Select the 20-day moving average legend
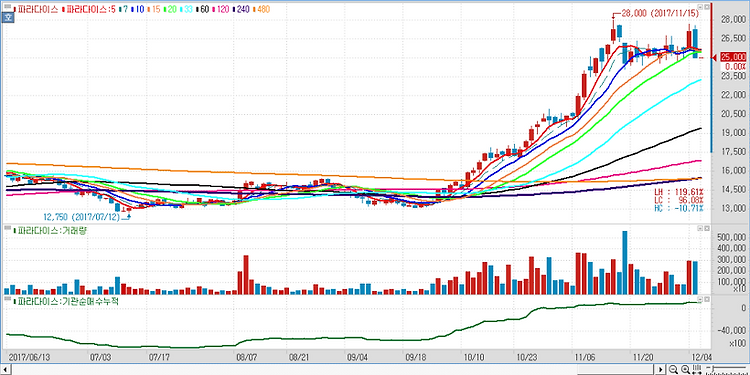This screenshot has width=750, height=375. tap(170, 9)
